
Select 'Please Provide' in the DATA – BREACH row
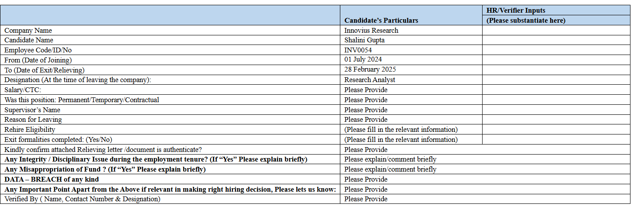tap(366, 179)
